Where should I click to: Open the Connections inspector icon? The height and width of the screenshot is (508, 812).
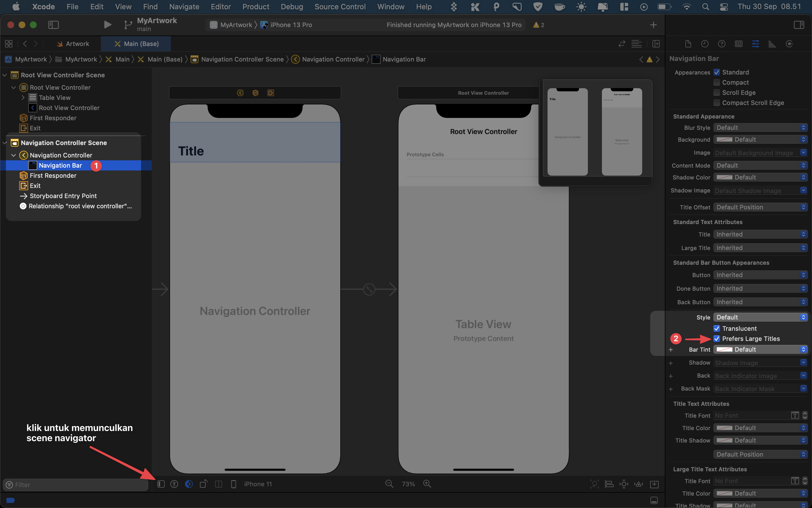tap(789, 44)
